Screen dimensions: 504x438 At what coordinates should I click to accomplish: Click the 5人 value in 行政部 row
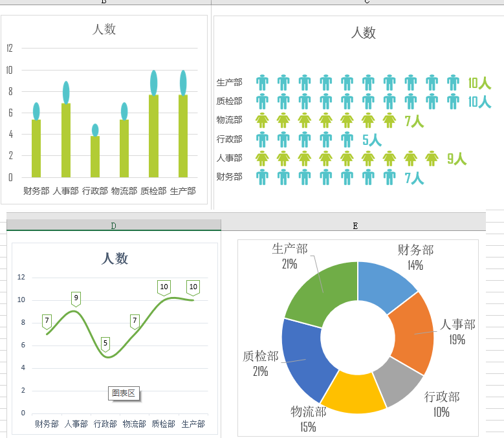coord(372,140)
